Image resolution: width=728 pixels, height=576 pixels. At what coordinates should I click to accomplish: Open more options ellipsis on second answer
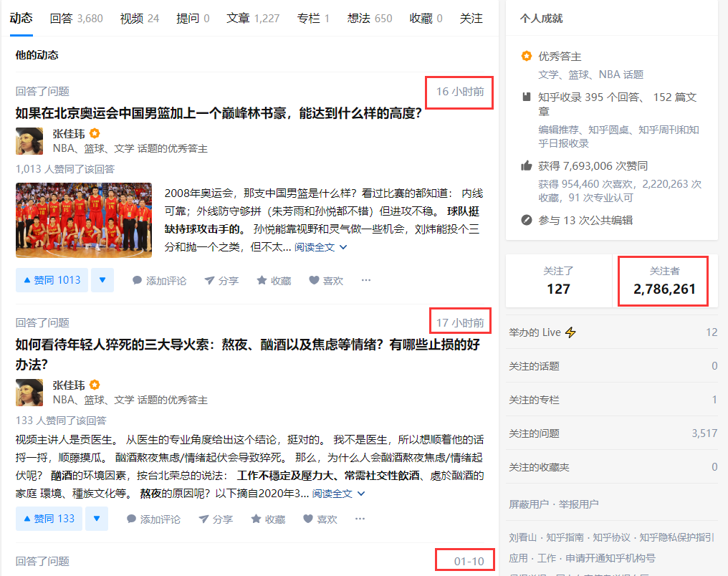(x=360, y=519)
